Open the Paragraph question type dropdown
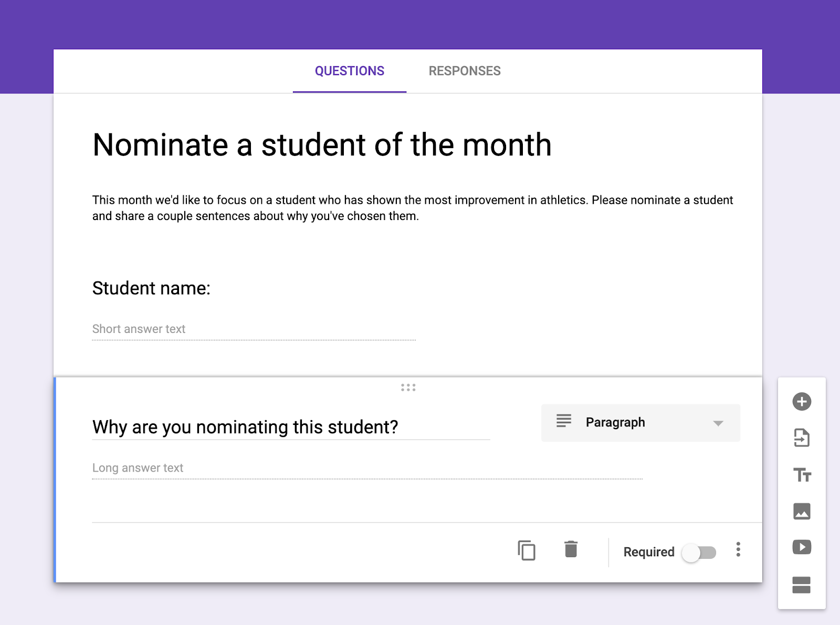The height and width of the screenshot is (625, 840). pos(640,422)
